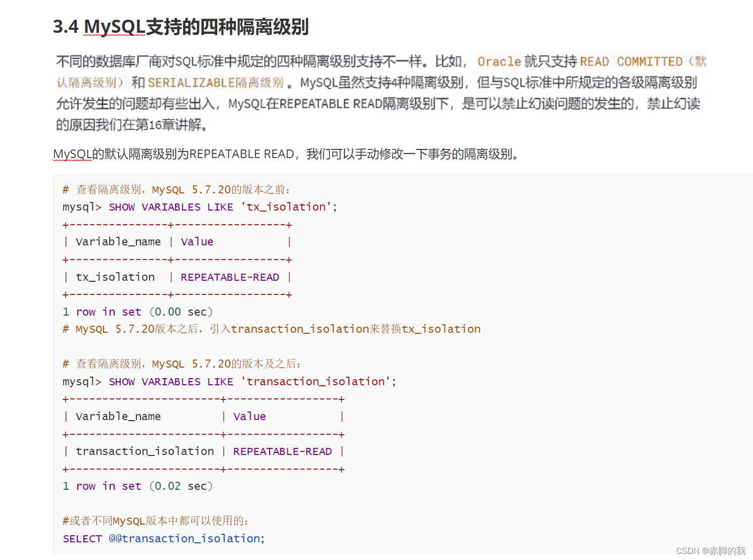
Task: Click 'SERIALIZABLE隔离级别' in the paragraph
Action: (216, 83)
